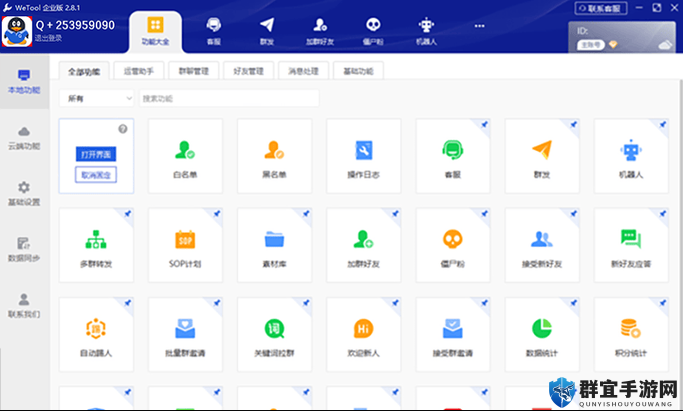Click the 取消置顶 button
This screenshot has width=683, height=411.
[96, 175]
